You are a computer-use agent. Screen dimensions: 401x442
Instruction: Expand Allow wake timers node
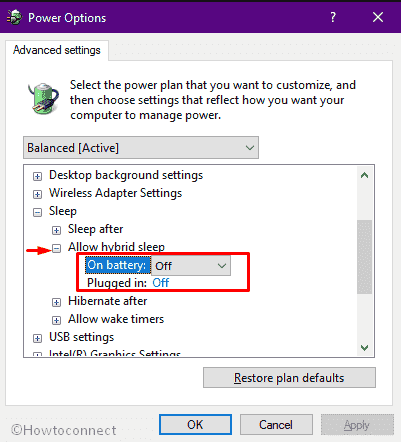[56, 320]
